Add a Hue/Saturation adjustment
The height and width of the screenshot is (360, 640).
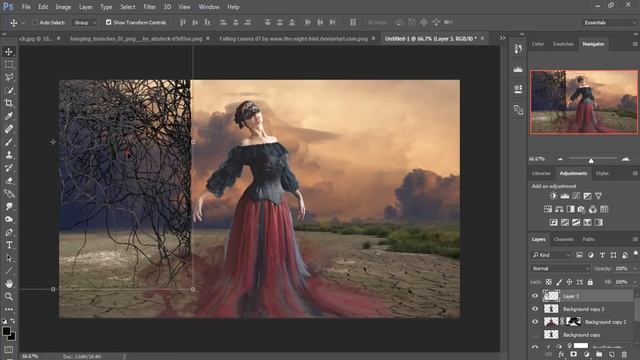click(548, 209)
